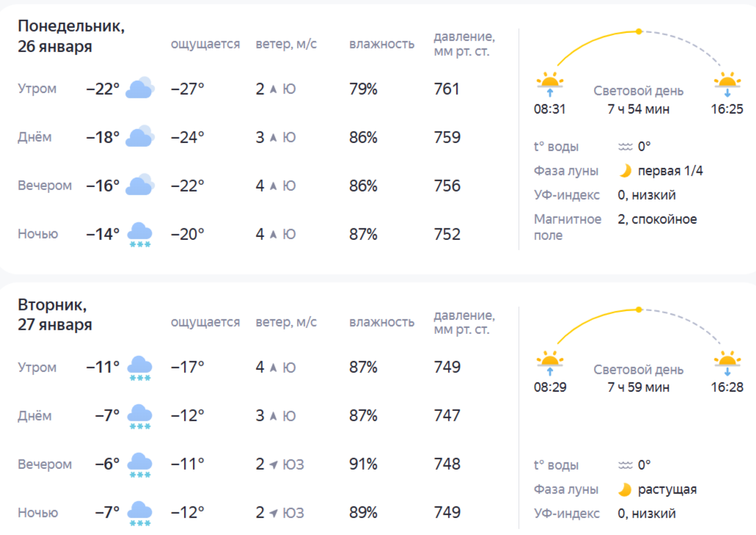Select the 91% humidity value for Tuesday evening
Viewport: 756px width, 535px height.
pyautogui.click(x=363, y=465)
